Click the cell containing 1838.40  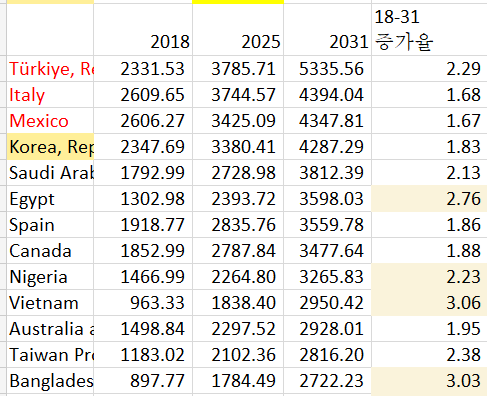click(x=238, y=303)
